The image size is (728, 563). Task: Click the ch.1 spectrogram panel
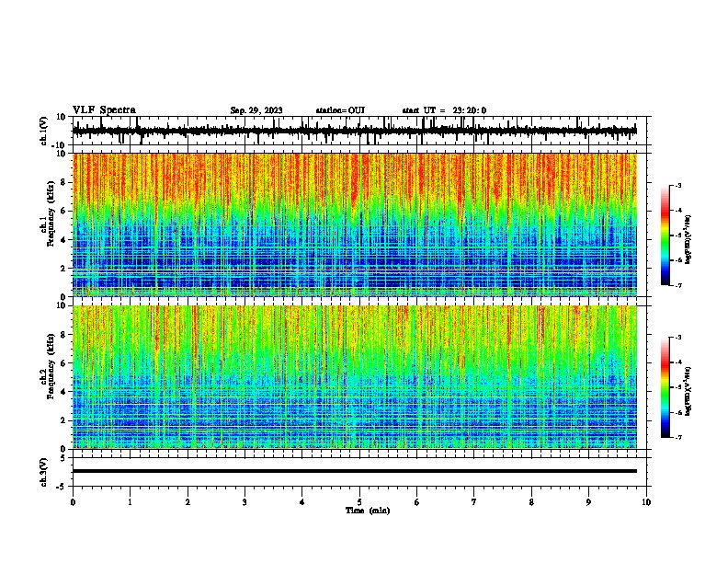pyautogui.click(x=355, y=224)
